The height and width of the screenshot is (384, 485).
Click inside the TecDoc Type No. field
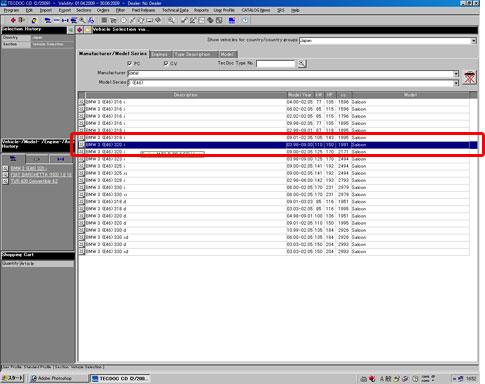pyautogui.click(x=276, y=63)
